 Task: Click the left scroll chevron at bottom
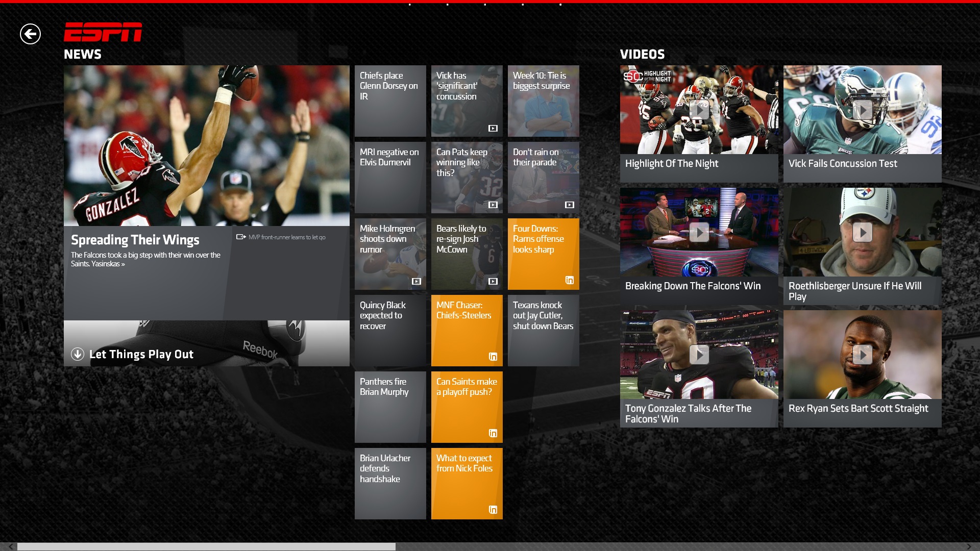tap(10, 546)
